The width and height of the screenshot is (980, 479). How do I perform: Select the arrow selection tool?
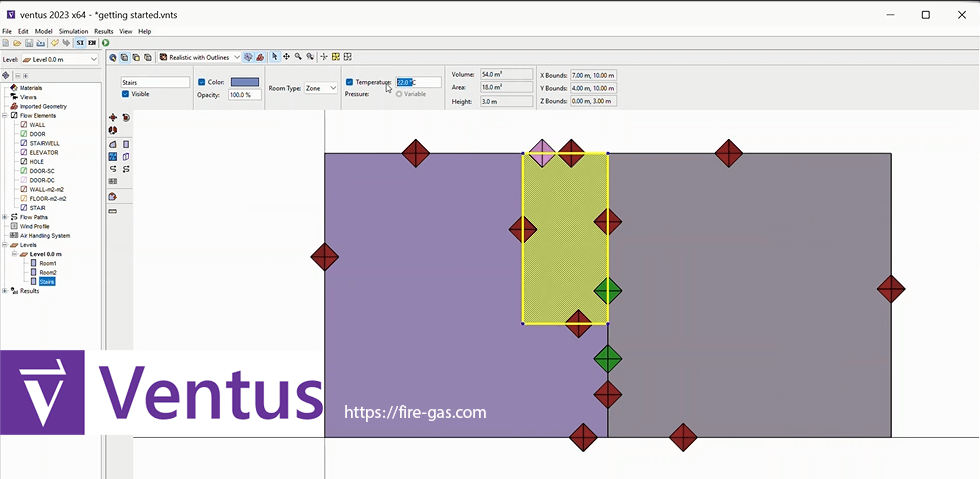[x=275, y=57]
